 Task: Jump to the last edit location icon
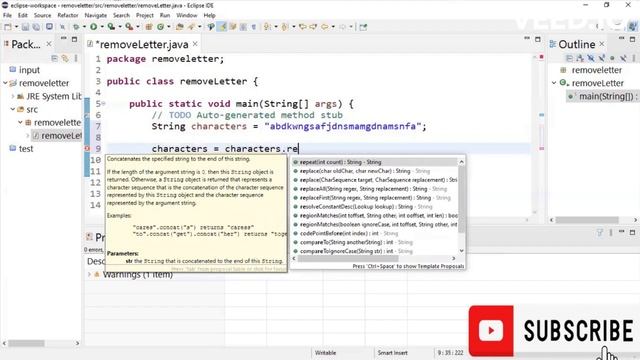[x=303, y=27]
